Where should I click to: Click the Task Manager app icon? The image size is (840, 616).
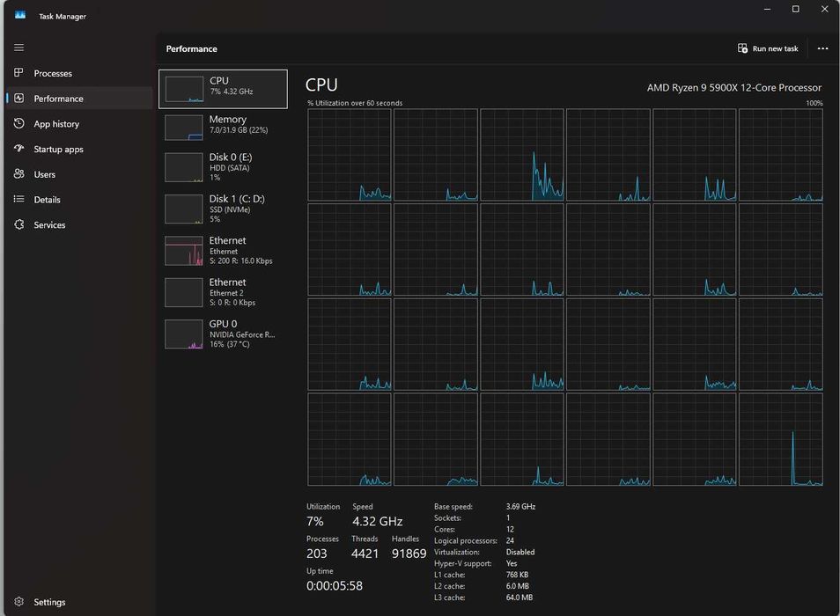coord(20,15)
